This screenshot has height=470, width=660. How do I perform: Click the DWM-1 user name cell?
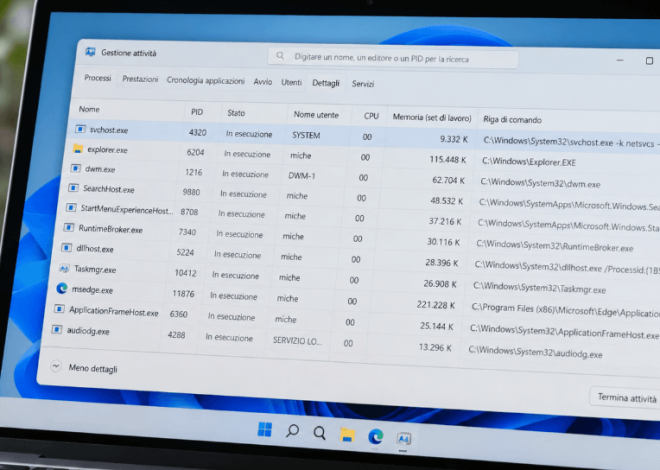tap(302, 175)
